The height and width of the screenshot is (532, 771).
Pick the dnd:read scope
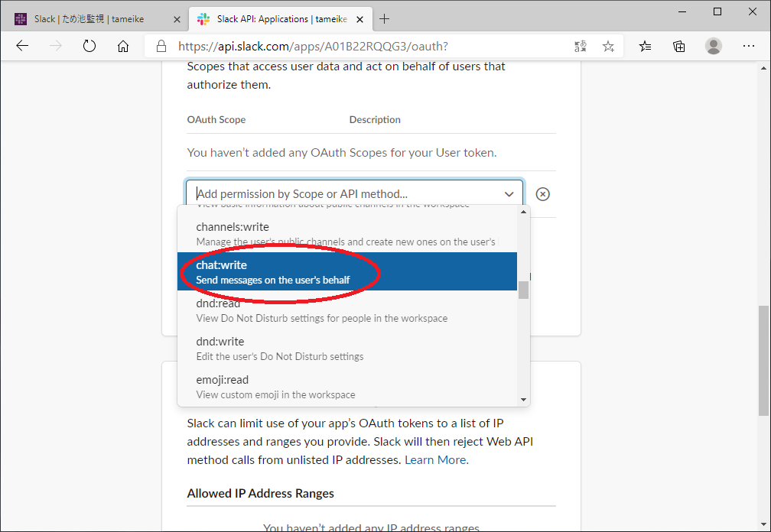[x=346, y=310]
